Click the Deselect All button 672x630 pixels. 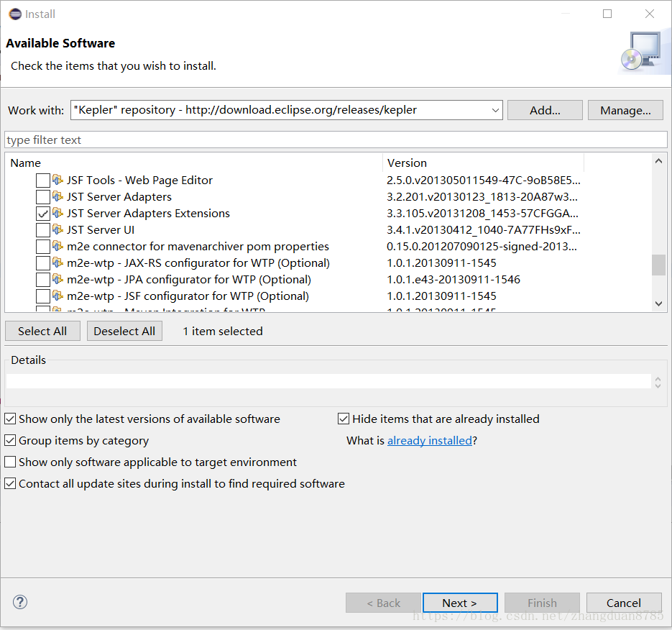124,331
